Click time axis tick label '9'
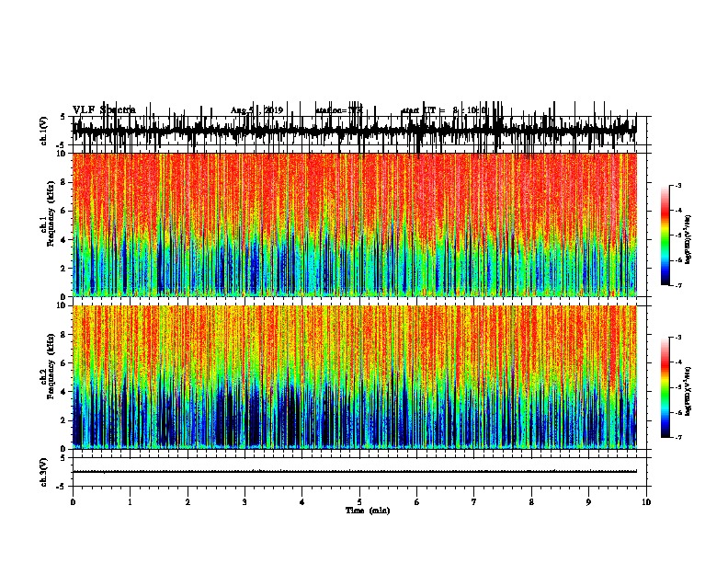Viewport: 728px width, 563px height. pyautogui.click(x=588, y=502)
